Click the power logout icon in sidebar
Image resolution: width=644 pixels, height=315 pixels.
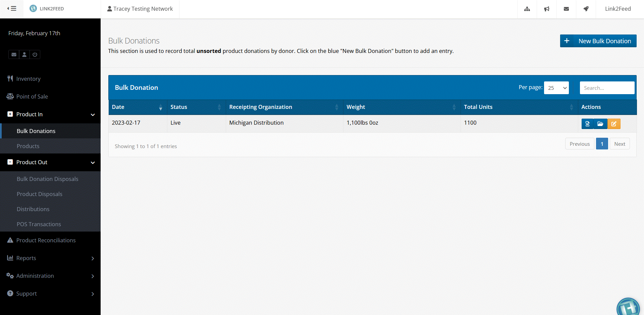click(35, 54)
